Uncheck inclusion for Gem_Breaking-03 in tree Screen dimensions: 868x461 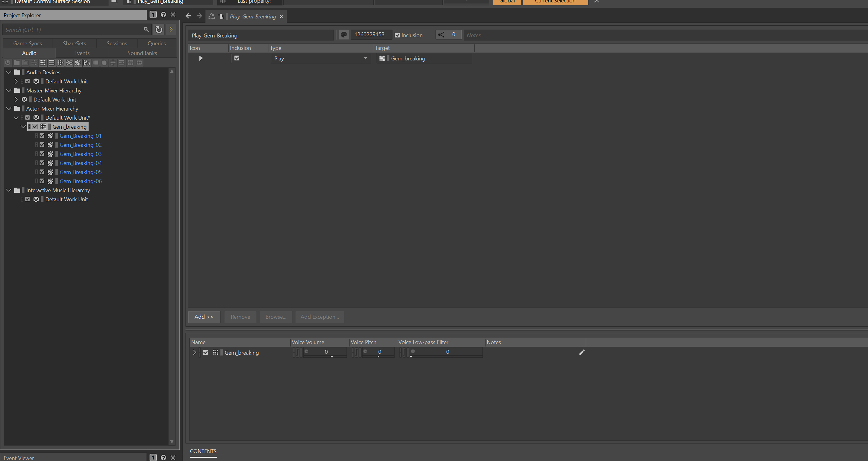[x=42, y=154]
